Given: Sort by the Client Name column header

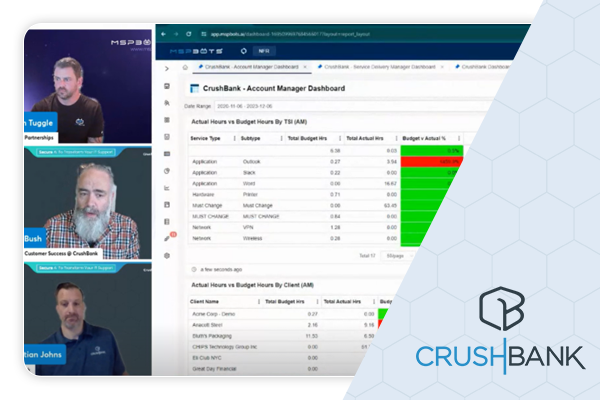Looking at the screenshot, I should click(204, 302).
